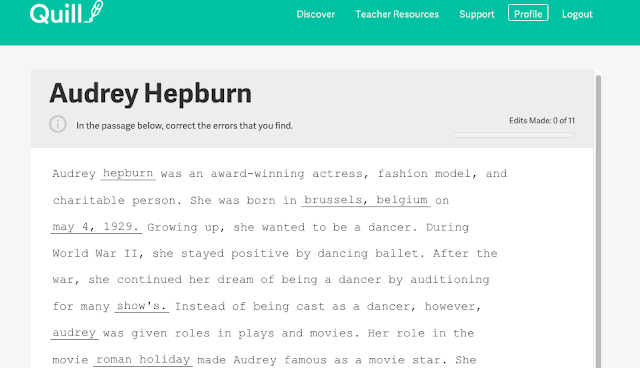640x368 pixels.
Task: Click the underlined lowercase 'audrey'
Action: point(74,333)
